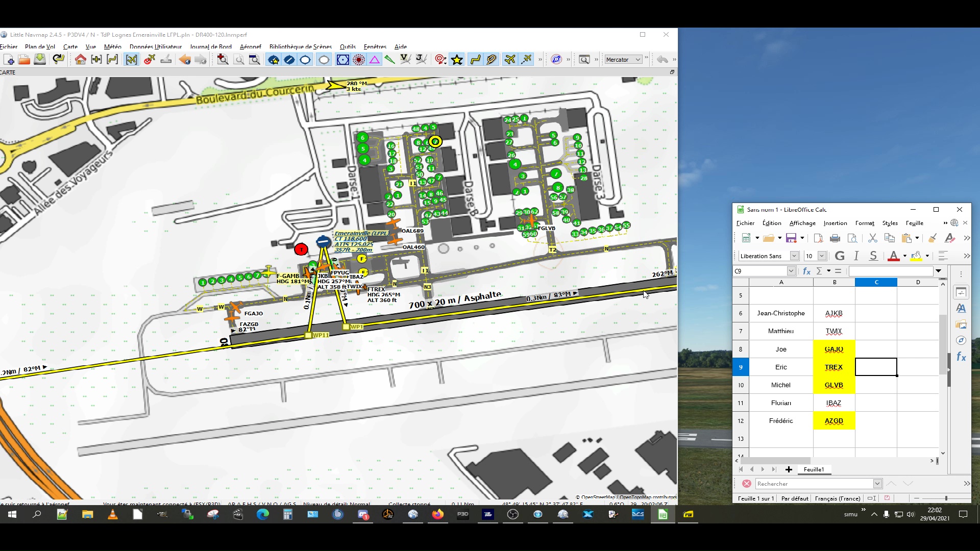
Task: Toggle italic formatting (I) in Calc
Action: 856,256
